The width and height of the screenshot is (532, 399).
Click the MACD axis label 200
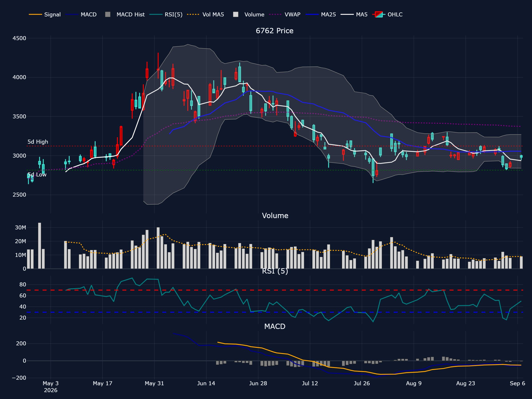(x=21, y=343)
